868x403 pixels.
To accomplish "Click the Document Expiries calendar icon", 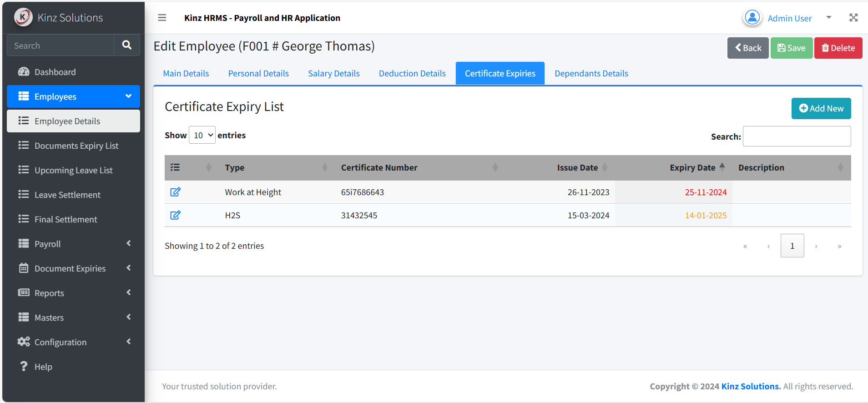I will click(x=24, y=268).
